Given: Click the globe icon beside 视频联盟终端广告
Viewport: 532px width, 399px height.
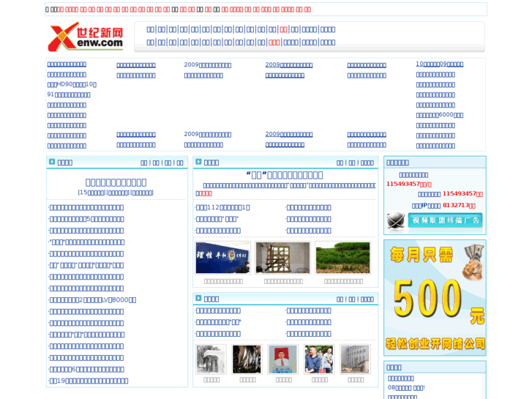Looking at the screenshot, I should pos(396,220).
